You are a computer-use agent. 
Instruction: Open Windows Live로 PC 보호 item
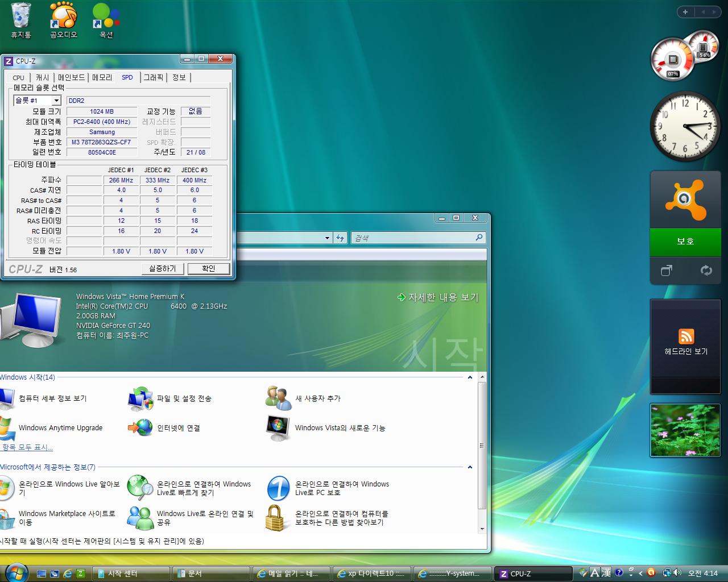[x=328, y=488]
